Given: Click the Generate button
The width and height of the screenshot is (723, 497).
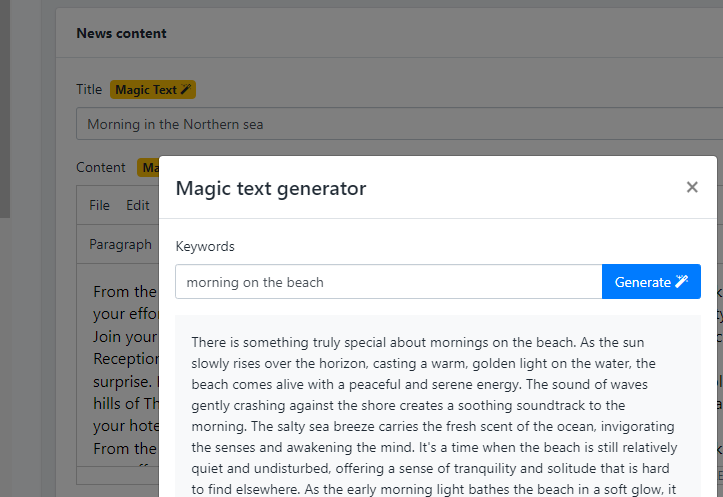Looking at the screenshot, I should tap(650, 282).
